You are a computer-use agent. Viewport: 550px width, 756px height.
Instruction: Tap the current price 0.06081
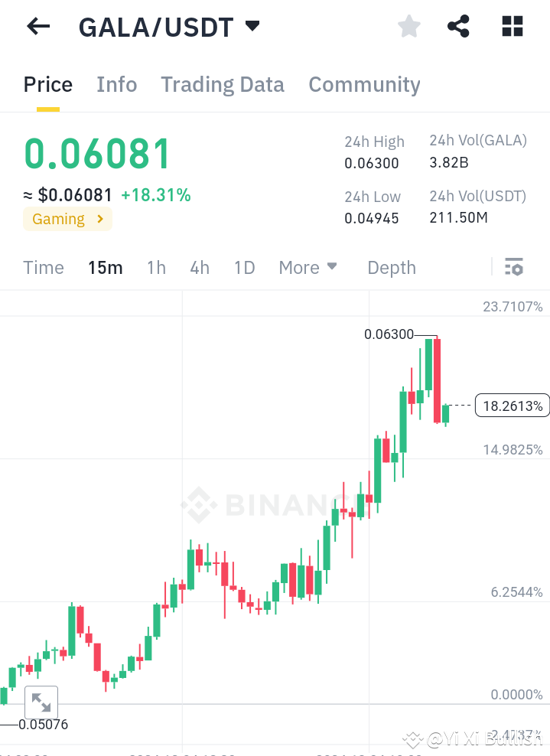pyautogui.click(x=96, y=154)
